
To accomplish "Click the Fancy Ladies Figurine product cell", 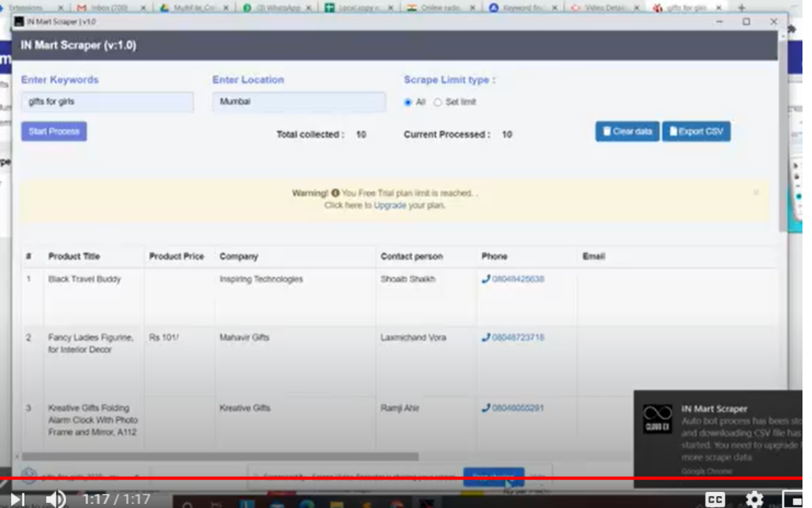I will 91,344.
